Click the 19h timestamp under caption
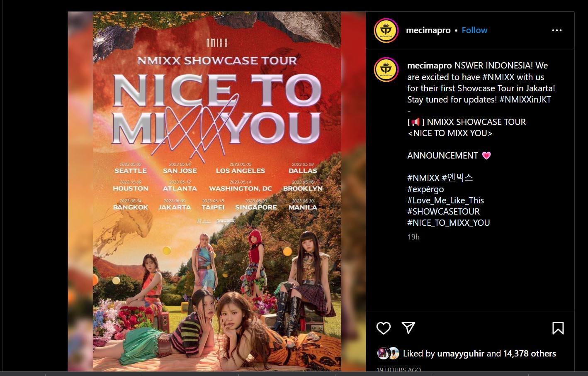Screen dimensions: 588x376 [413, 237]
